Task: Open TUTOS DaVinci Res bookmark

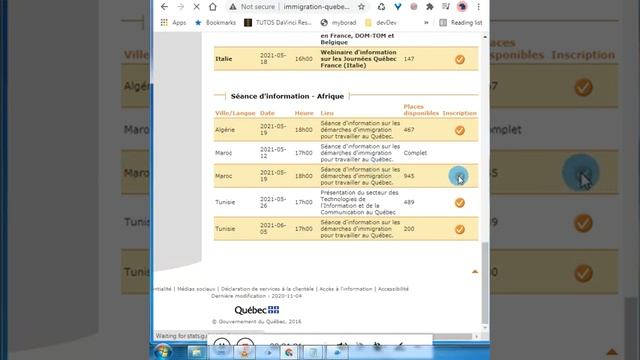Action: click(x=278, y=22)
